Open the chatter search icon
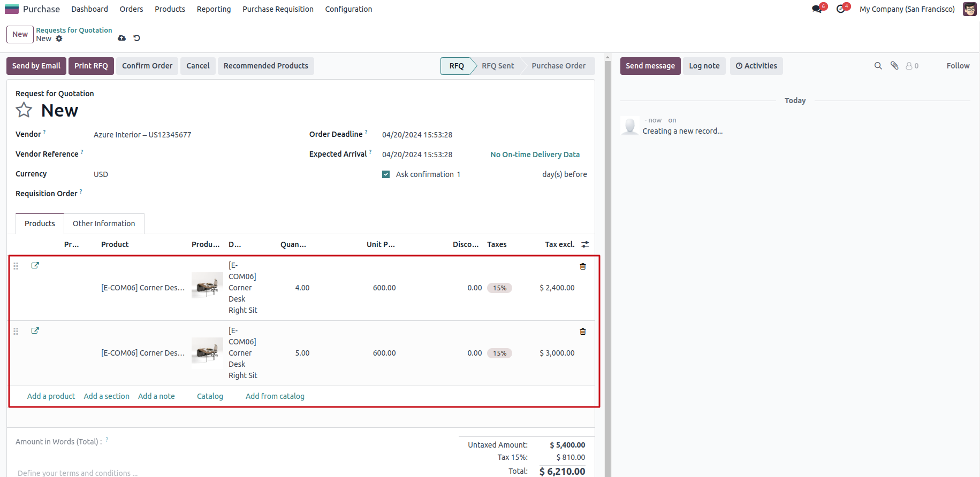Viewport: 980px width, 477px height. click(x=878, y=66)
